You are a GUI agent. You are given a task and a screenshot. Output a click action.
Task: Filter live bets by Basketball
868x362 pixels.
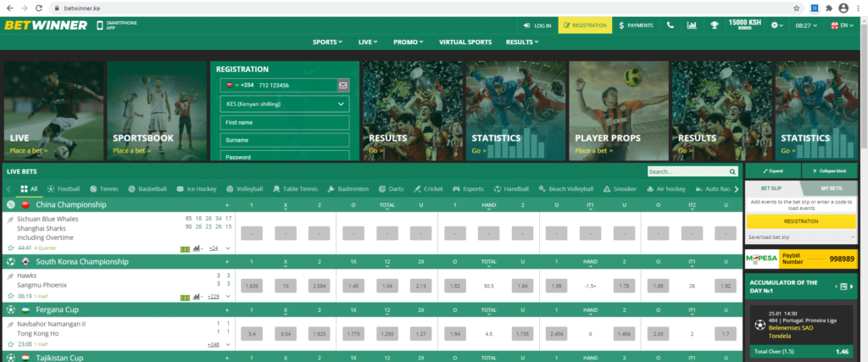[147, 189]
